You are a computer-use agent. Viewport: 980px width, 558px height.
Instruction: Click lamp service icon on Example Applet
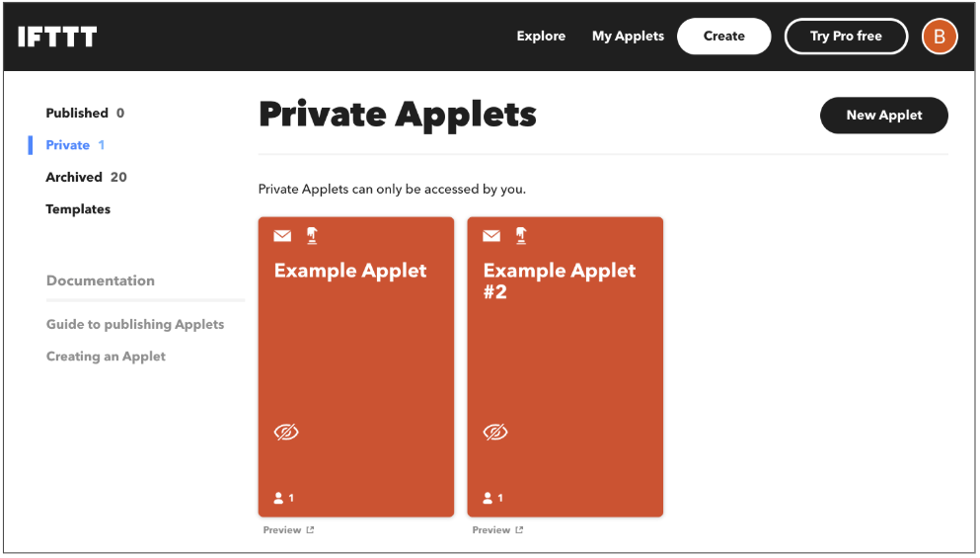tap(312, 235)
